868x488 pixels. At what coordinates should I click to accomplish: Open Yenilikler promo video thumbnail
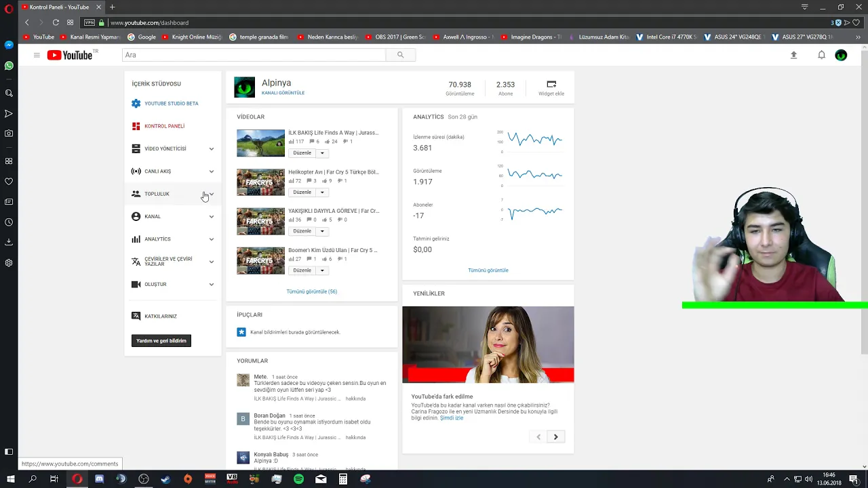[x=488, y=344]
